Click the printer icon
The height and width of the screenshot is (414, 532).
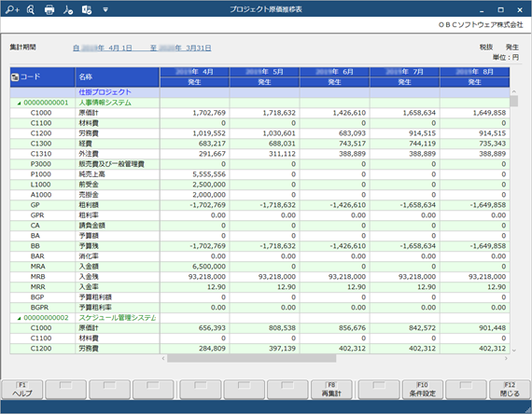[x=49, y=10]
